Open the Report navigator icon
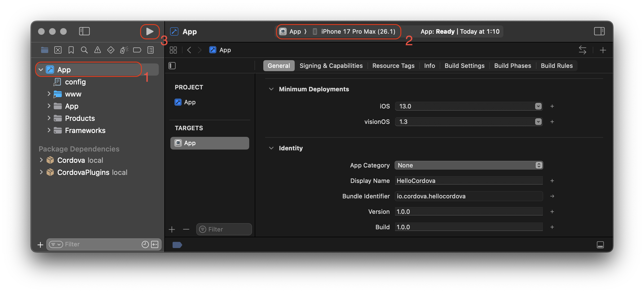644x293 pixels. pos(150,50)
